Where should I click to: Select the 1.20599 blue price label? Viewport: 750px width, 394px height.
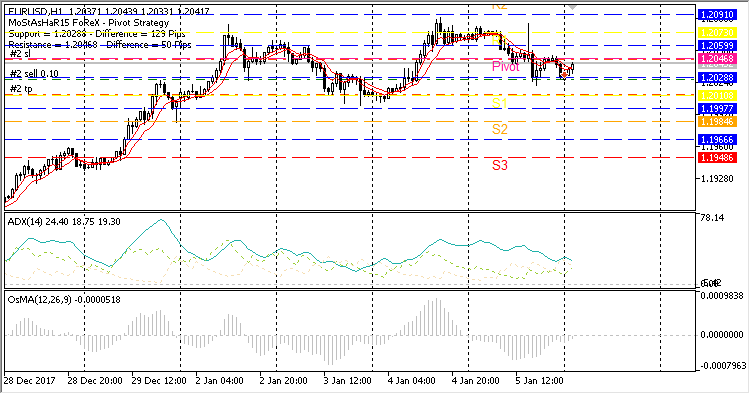pyautogui.click(x=717, y=46)
